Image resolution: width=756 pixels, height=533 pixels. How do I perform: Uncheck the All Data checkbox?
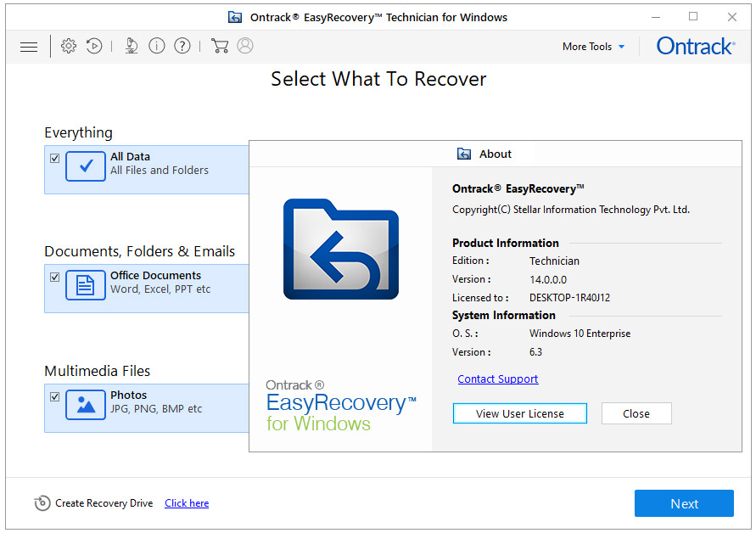pyautogui.click(x=54, y=158)
